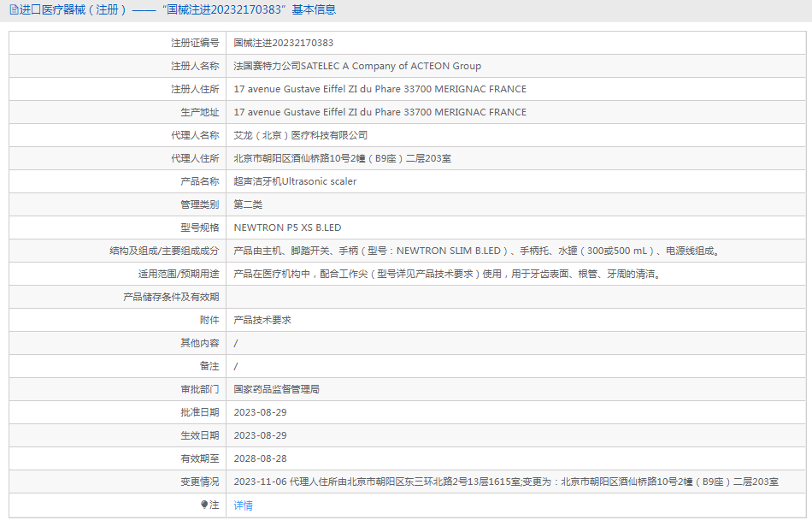
Task: Select the slash value in 备注 row
Action: click(236, 366)
